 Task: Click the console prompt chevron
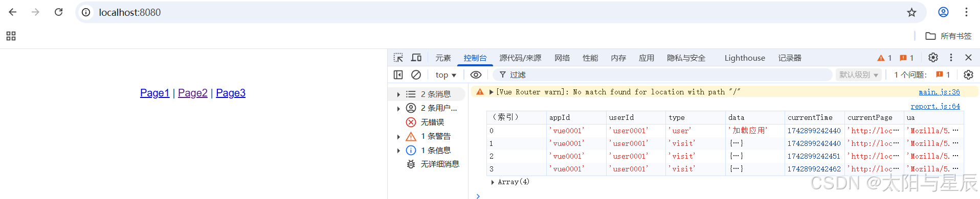(478, 196)
